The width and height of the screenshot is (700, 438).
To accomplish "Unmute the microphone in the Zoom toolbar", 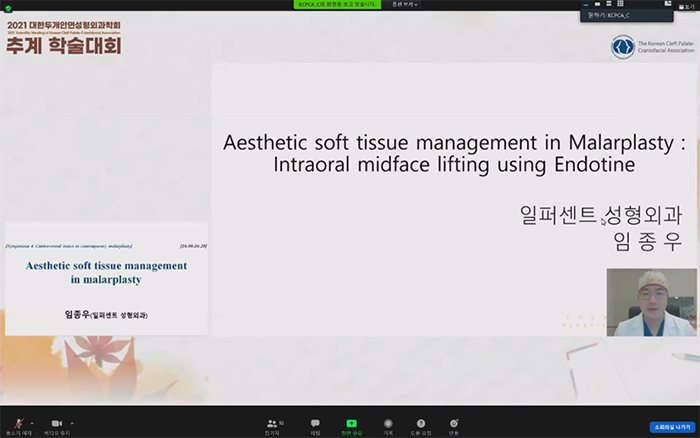I will click(19, 426).
